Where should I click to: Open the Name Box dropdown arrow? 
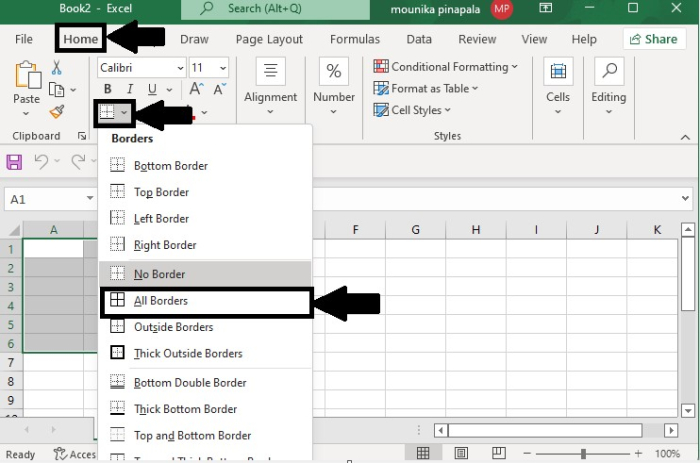(90, 198)
